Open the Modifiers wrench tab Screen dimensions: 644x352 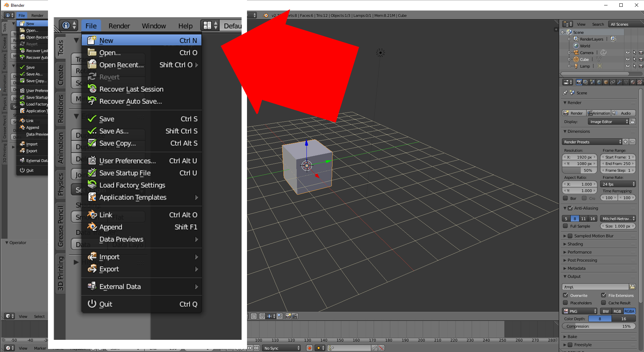coord(619,82)
